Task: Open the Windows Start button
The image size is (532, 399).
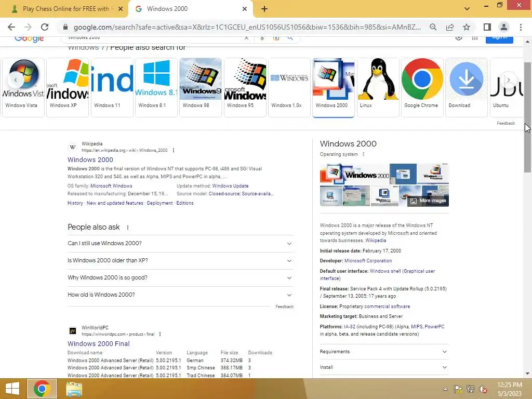Action: (12, 389)
